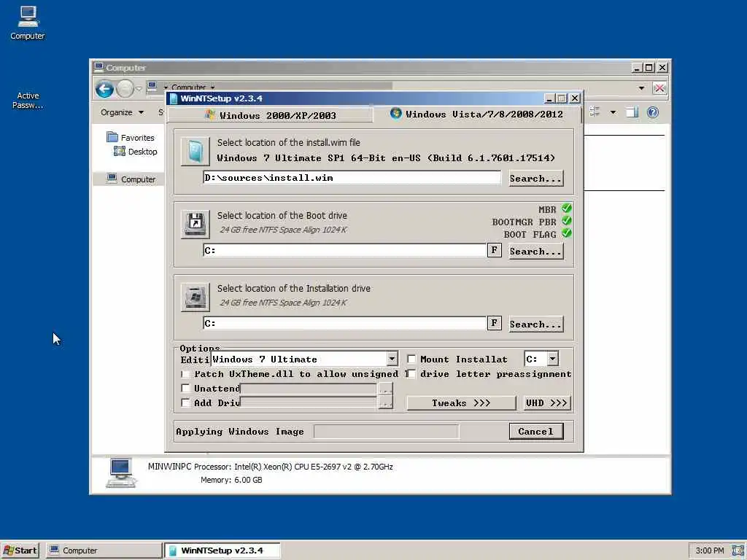
Task: Enable the Add Drivers checkbox
Action: (x=186, y=402)
